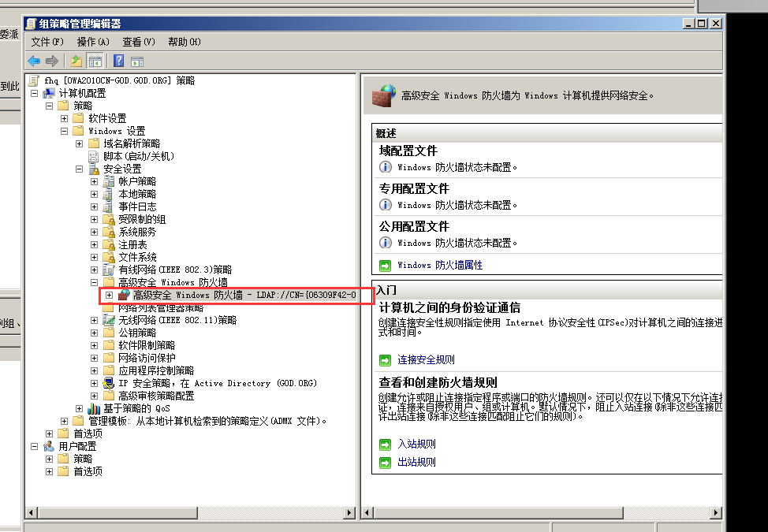Select the 系统服务 tree item
Image resolution: width=768 pixels, height=532 pixels.
point(137,232)
